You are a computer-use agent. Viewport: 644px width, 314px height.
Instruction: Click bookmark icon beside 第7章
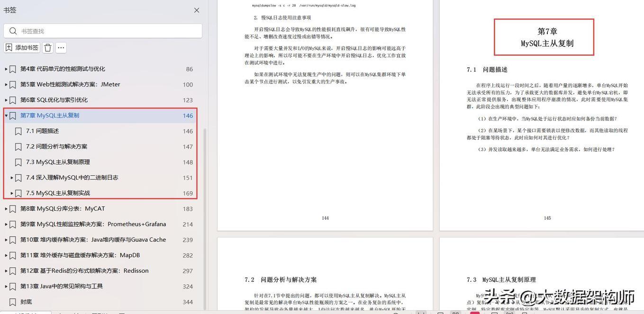coord(13,116)
